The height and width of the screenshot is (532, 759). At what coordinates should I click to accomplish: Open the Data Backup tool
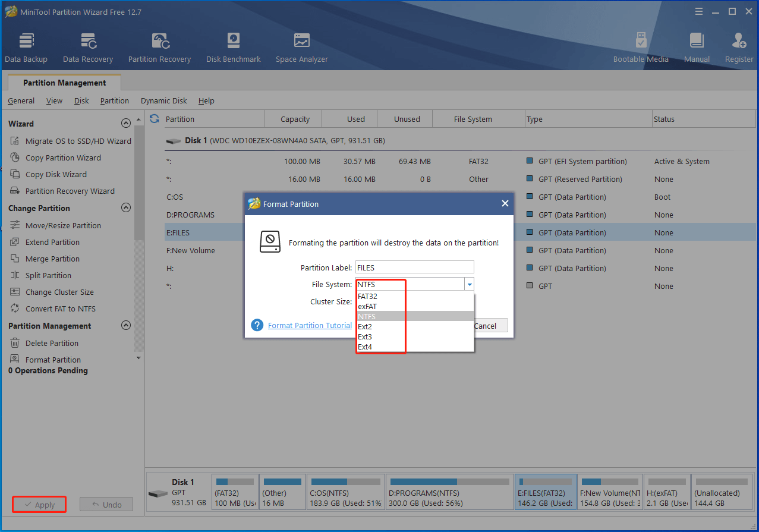tap(26, 48)
